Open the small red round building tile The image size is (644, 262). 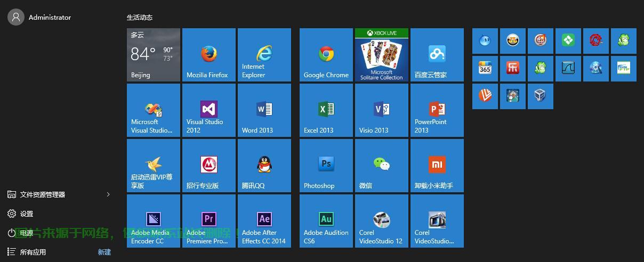click(541, 41)
